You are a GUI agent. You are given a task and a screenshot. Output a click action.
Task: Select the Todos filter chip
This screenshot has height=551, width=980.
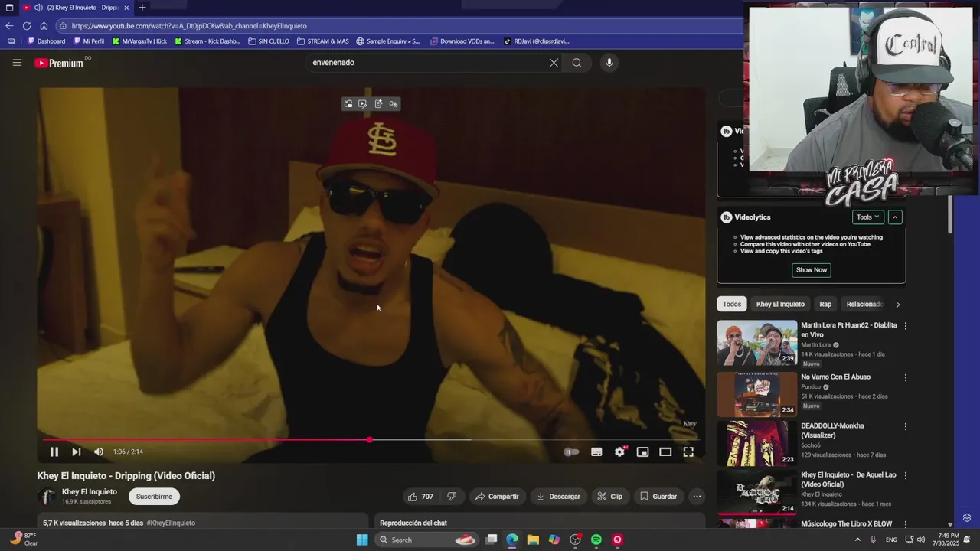[x=732, y=304]
